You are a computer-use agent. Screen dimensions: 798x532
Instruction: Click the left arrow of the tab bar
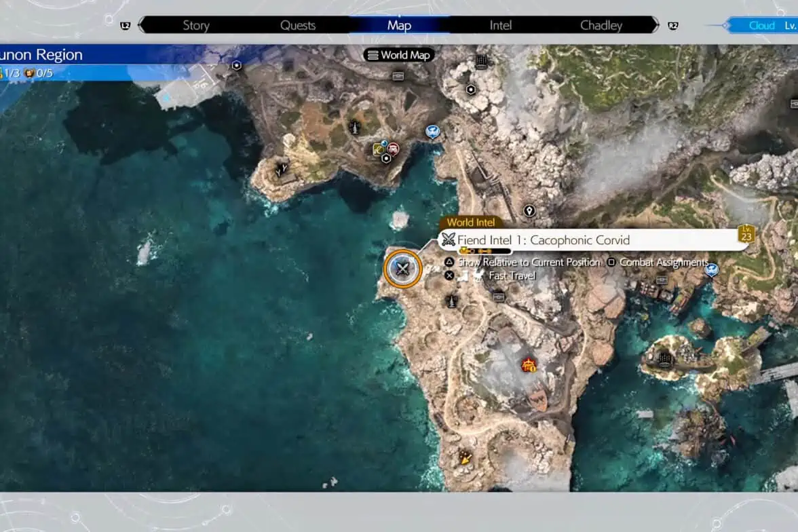(x=141, y=26)
